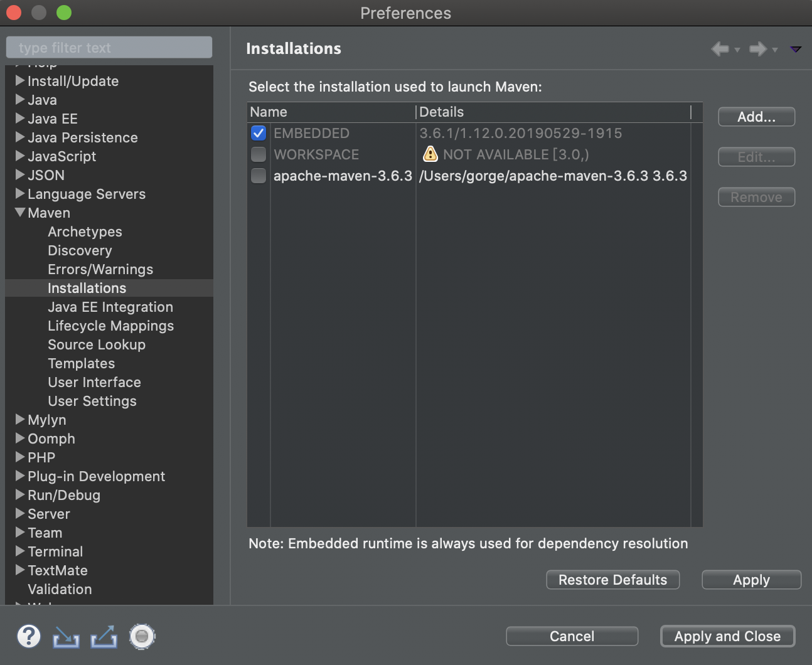Click Restore Defaults button
812x665 pixels.
[612, 580]
